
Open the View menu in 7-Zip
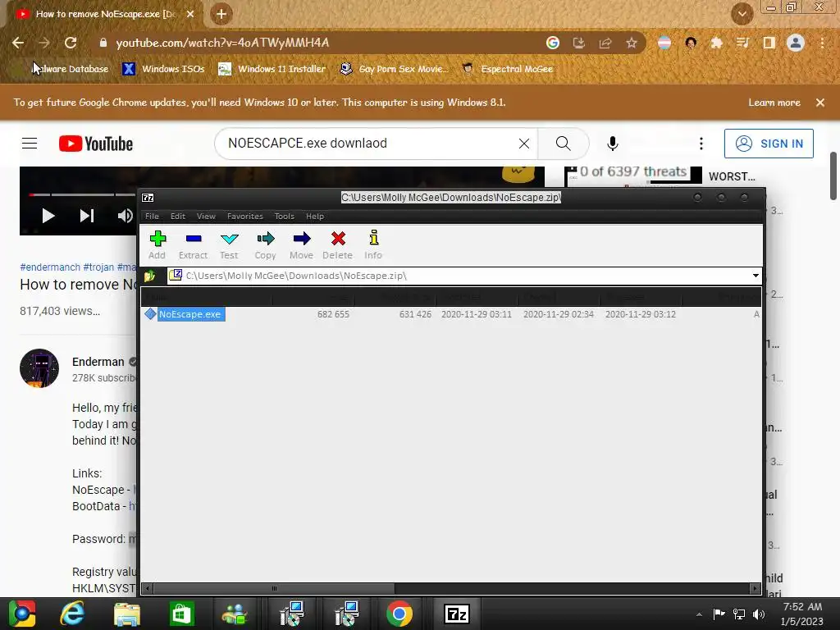(206, 217)
